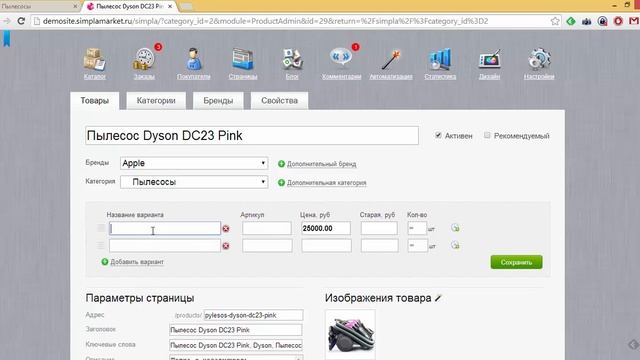The height and width of the screenshot is (360, 640).
Task: Open the Gmail browser extension icon
Action: click(x=634, y=21)
